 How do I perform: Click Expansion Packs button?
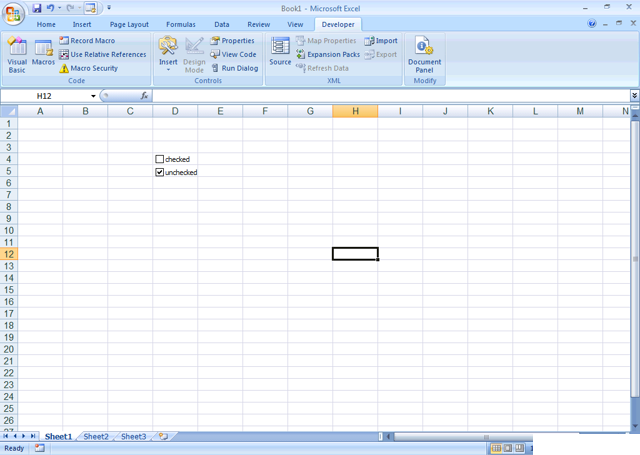[x=327, y=55]
